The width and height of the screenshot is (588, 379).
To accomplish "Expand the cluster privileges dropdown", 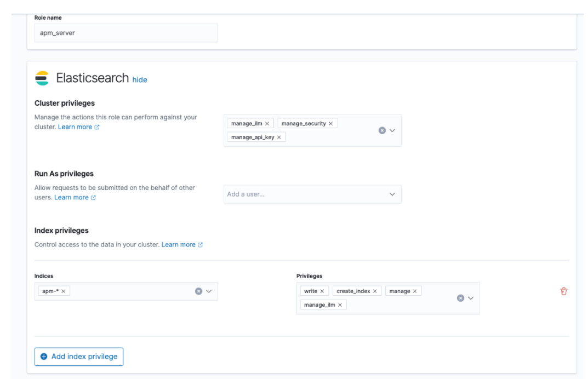I will pyautogui.click(x=392, y=130).
